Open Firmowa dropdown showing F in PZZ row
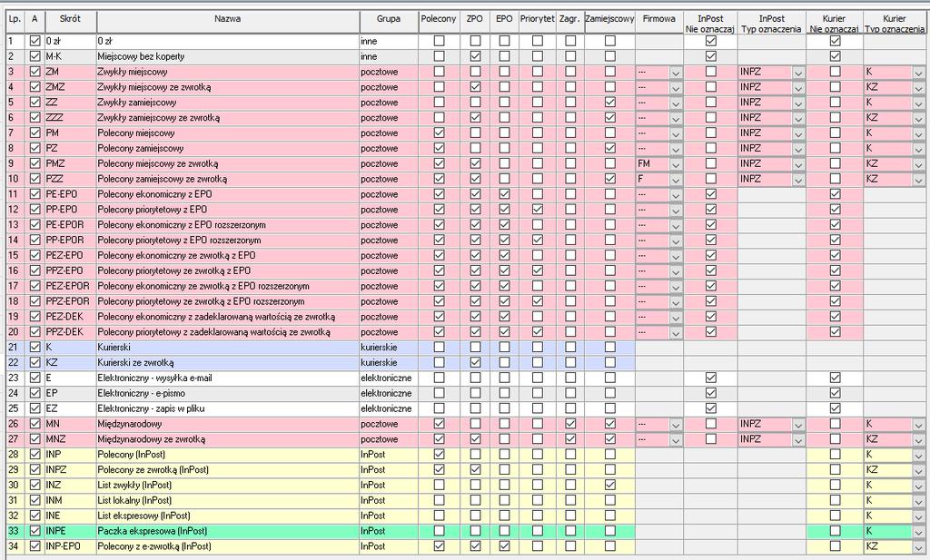This screenshot has width=930, height=560. click(x=676, y=179)
